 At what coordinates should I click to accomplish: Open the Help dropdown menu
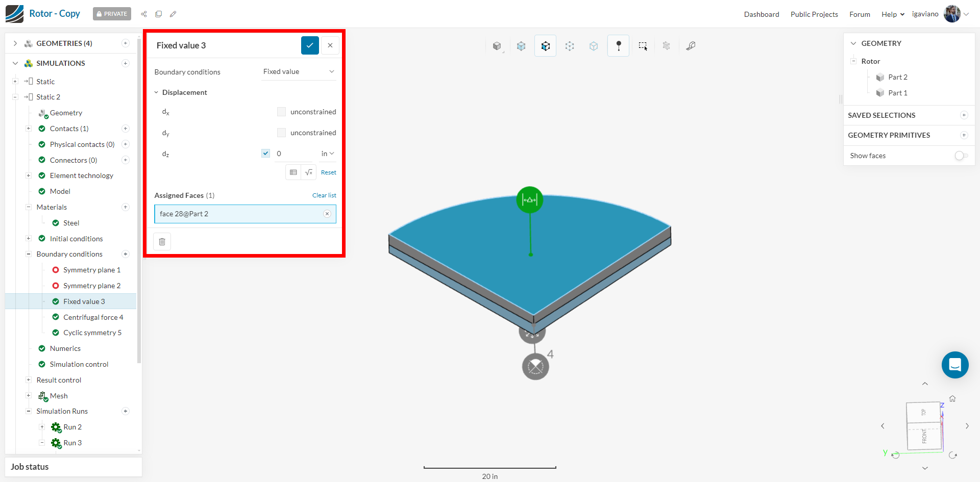(x=893, y=14)
